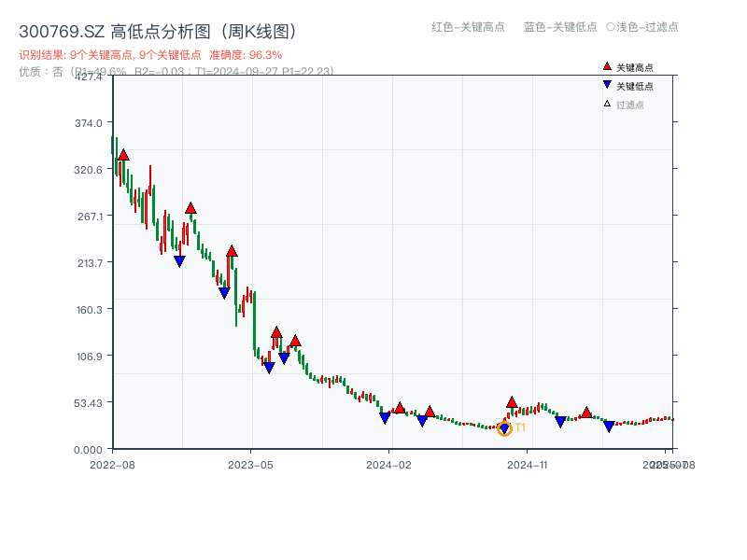Toggle 浅色-过滤点 visibility in the header legend
This screenshot has height=560, width=747.
644,28
